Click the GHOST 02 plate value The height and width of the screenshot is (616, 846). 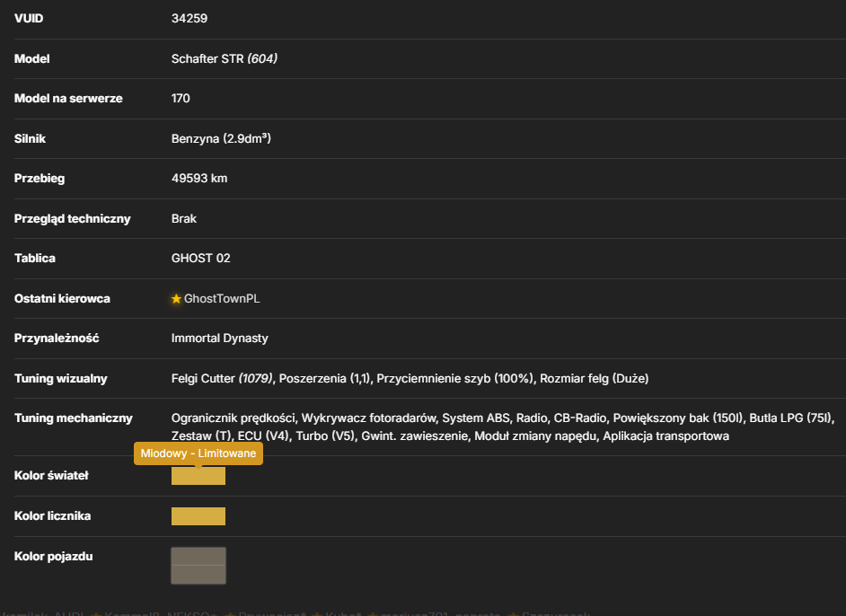200,259
